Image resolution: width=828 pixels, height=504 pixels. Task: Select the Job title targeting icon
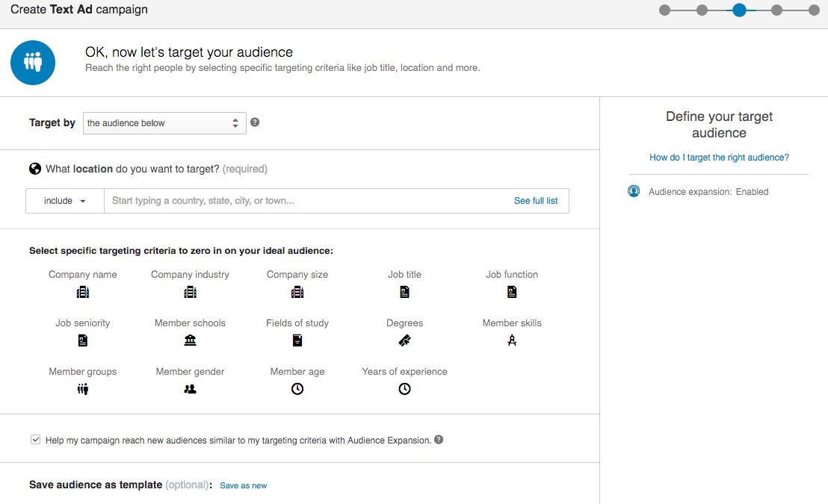[404, 292]
